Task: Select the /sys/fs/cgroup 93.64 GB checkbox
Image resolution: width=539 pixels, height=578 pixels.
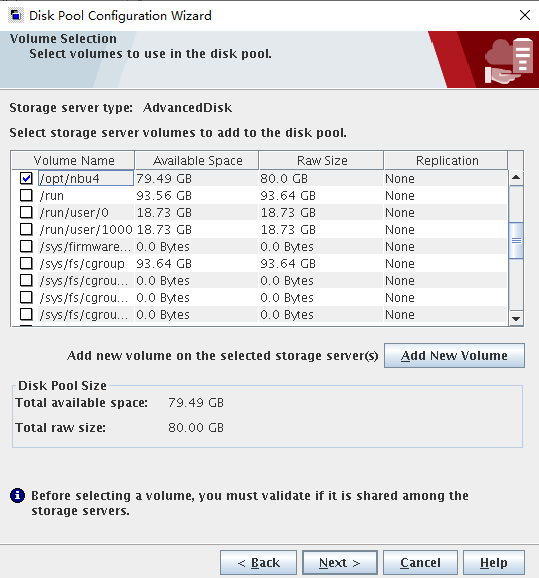Action: coord(26,263)
